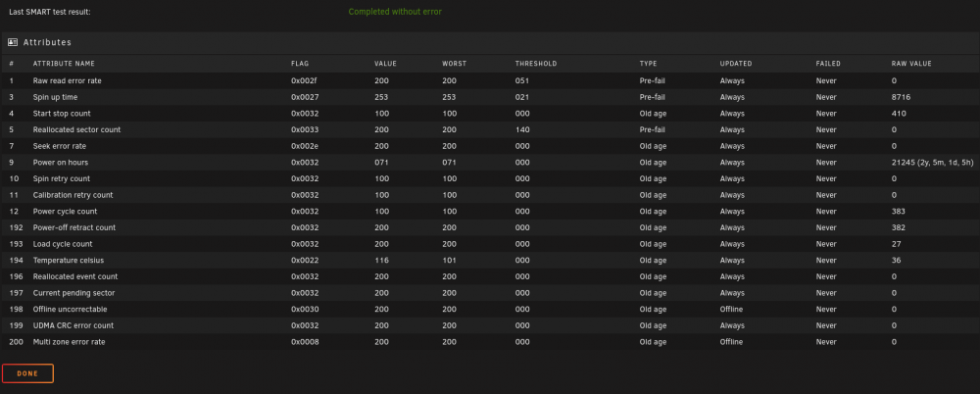Click 'Pre-fail' in Reallocated sector count row
Viewport: 980px width, 394px height.
(653, 129)
